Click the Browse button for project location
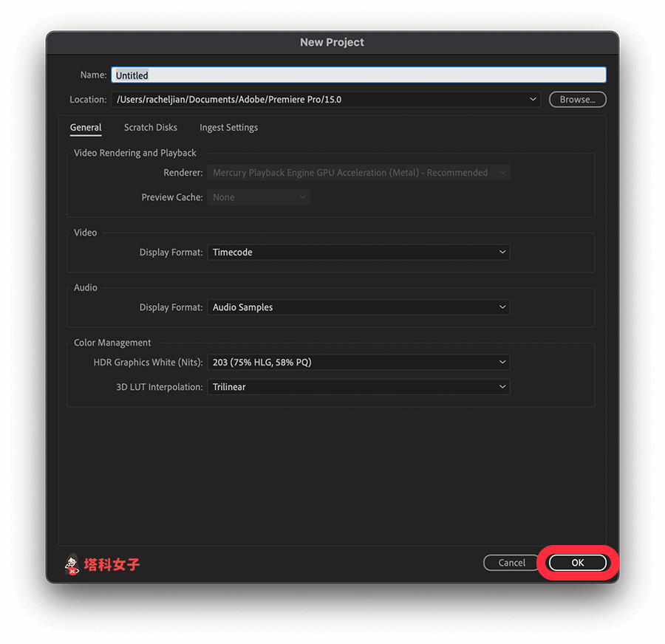The height and width of the screenshot is (644, 665). [577, 99]
